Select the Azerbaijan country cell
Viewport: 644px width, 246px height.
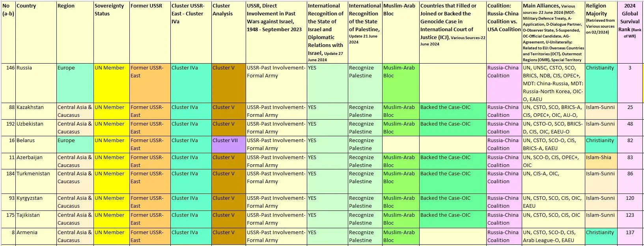[36, 161]
